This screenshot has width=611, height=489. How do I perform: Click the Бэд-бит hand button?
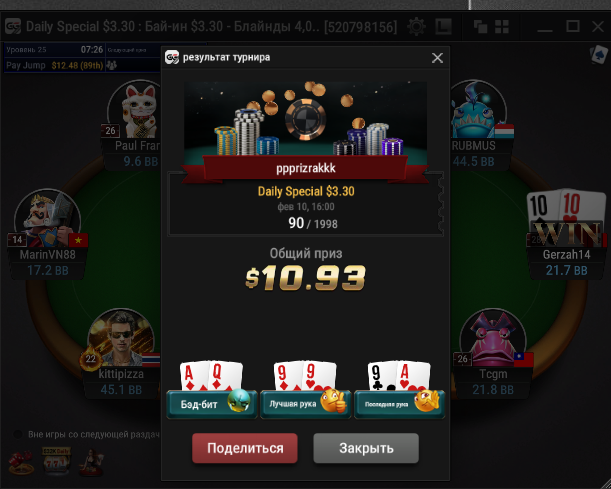coord(212,404)
